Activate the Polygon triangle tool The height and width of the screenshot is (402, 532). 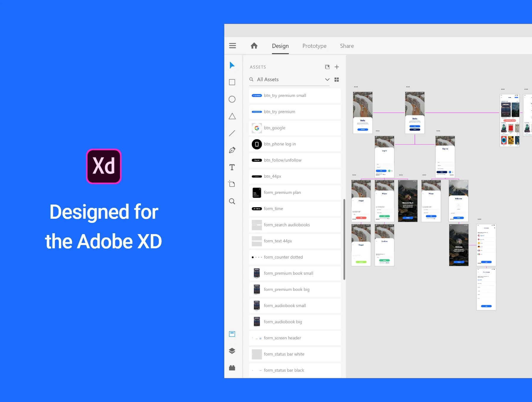[232, 116]
